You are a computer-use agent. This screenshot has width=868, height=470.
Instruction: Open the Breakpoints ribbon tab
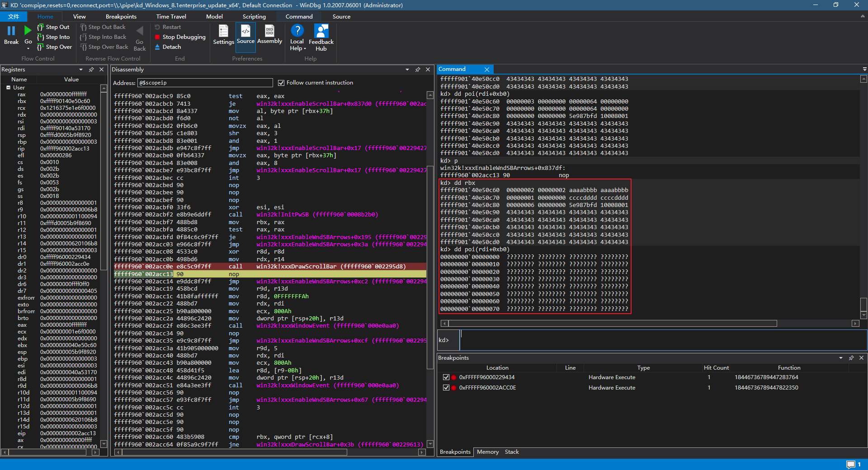[121, 17]
